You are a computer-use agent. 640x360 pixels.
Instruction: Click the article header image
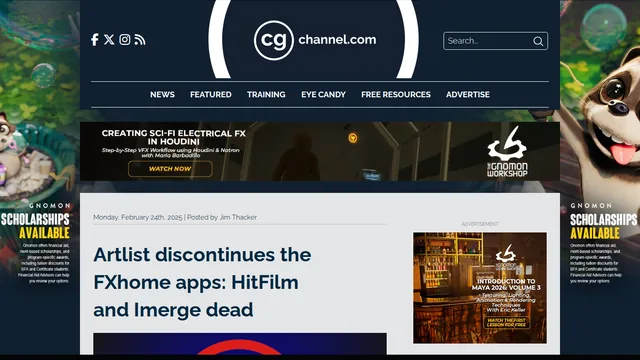coord(240,344)
